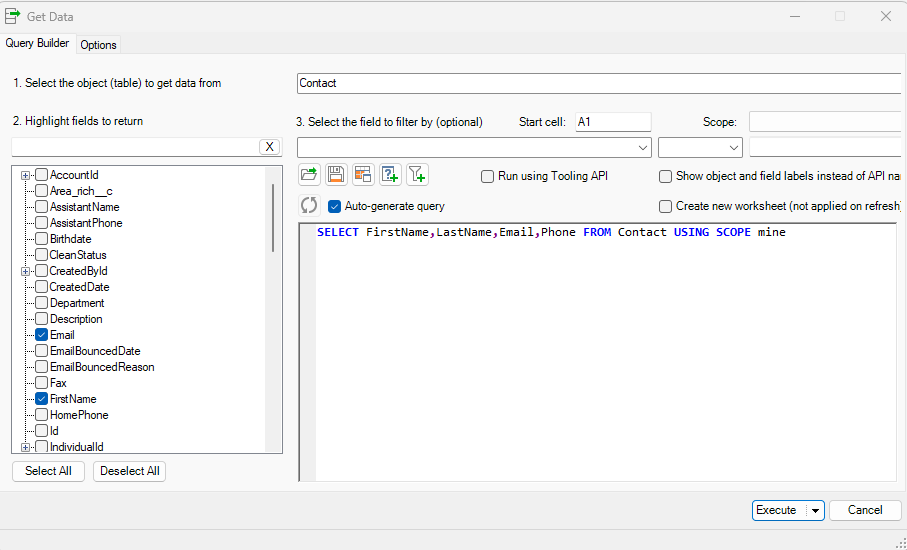The height and width of the screenshot is (550, 907).
Task: Clear field search with the X button
Action: tap(269, 147)
